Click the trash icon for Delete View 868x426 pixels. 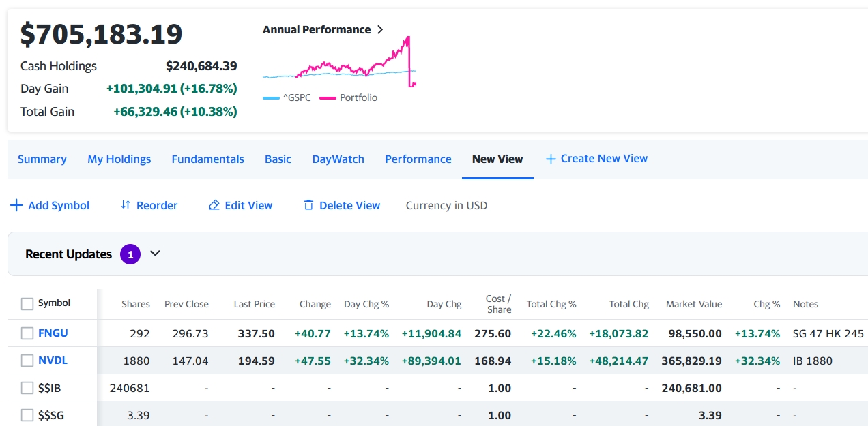pos(308,205)
